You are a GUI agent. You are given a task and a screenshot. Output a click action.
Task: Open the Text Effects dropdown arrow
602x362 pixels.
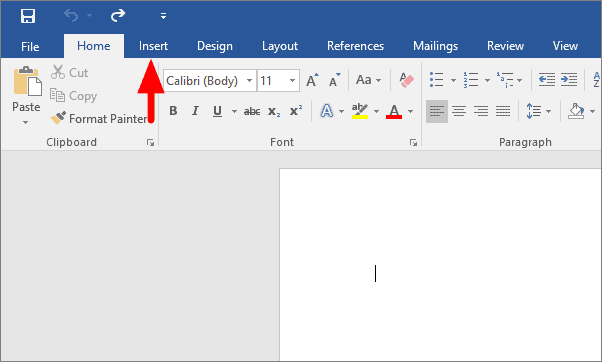pos(341,111)
